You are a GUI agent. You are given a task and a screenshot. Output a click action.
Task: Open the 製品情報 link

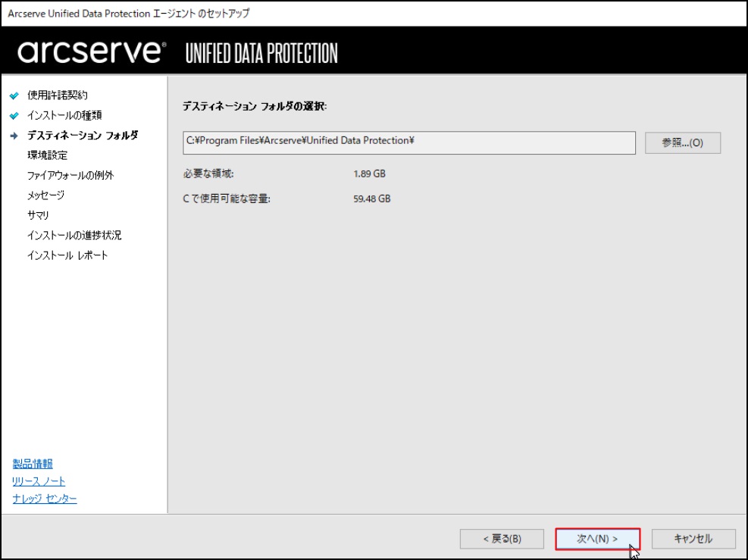tap(33, 464)
